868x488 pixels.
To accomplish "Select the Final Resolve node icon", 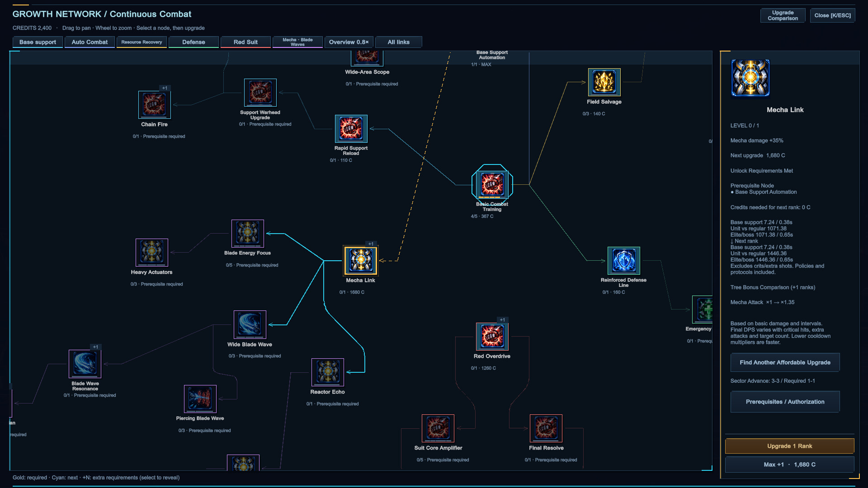I will (546, 428).
